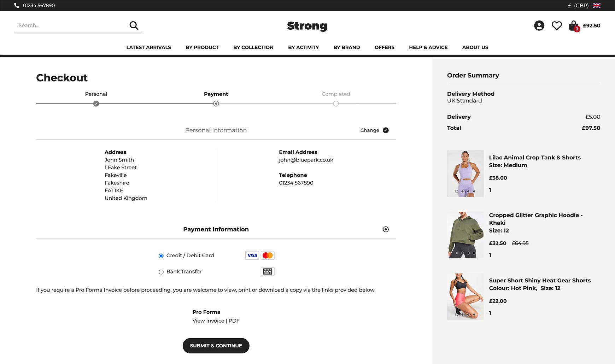
Task: Open the user account icon
Action: [x=539, y=25]
